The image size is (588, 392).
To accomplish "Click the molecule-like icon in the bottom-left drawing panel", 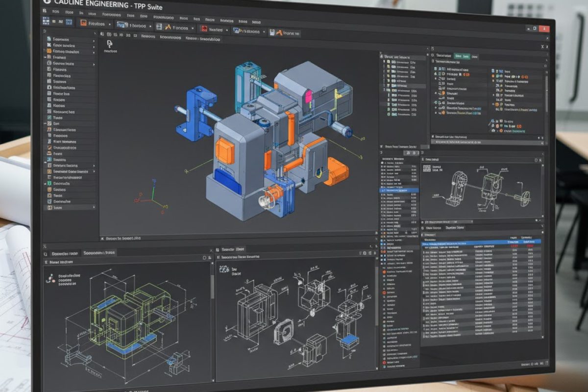I will coord(49,278).
